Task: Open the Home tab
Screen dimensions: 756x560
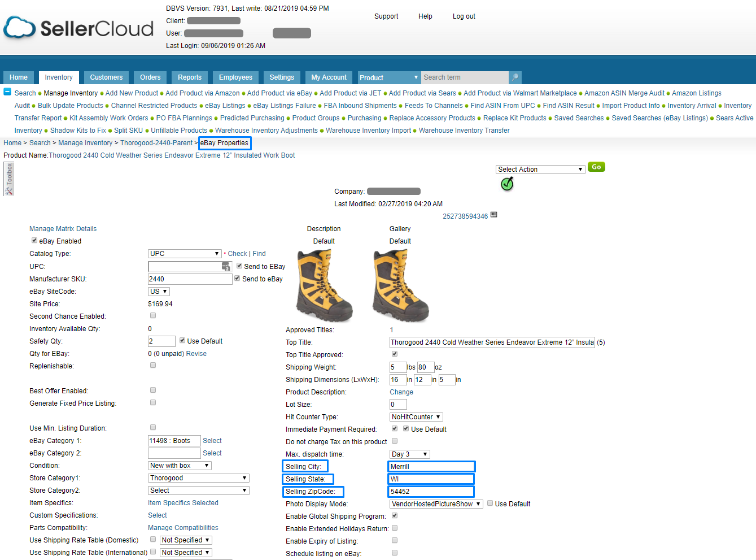Action: (19, 77)
